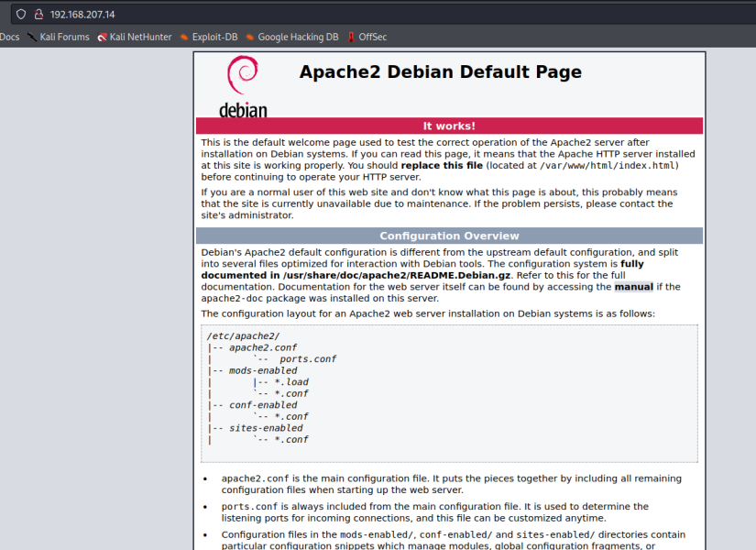Click the /var/www/html/index.html path text
This screenshot has height=550, width=756.
[x=606, y=165]
